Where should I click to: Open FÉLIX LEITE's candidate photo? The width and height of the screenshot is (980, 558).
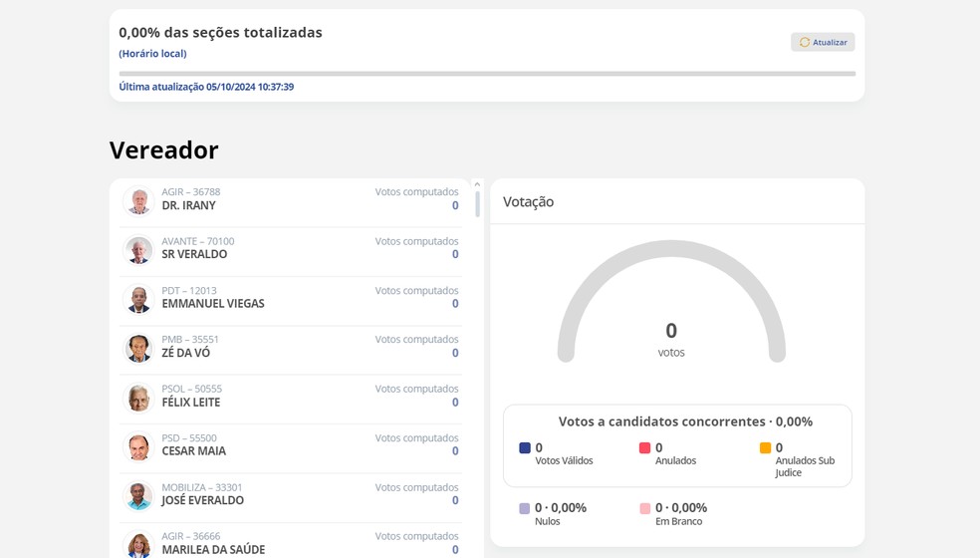[138, 398]
